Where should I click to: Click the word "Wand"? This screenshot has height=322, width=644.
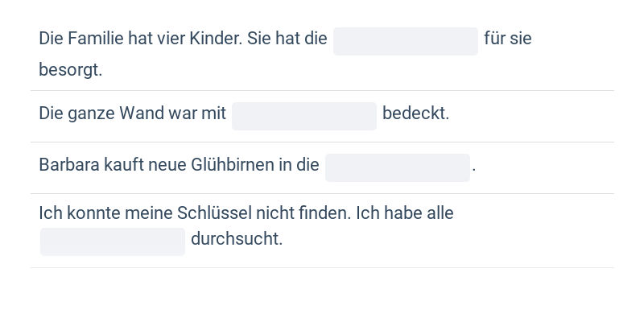142,114
